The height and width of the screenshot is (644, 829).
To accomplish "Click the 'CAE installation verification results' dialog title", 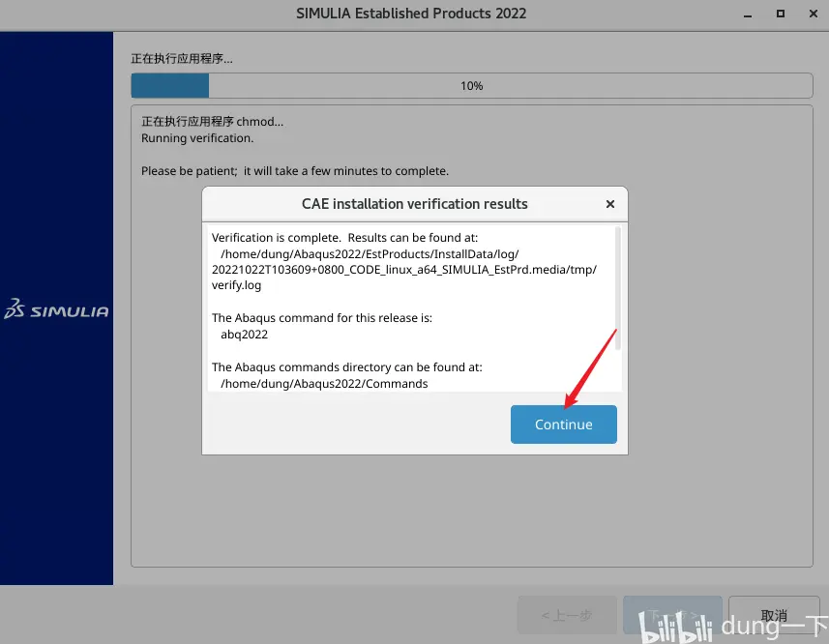I will click(x=414, y=204).
